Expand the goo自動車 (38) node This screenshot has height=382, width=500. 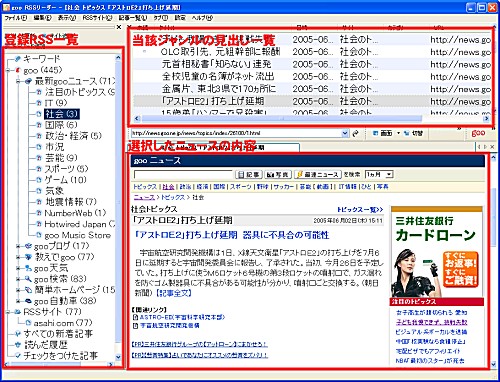tap(19, 301)
